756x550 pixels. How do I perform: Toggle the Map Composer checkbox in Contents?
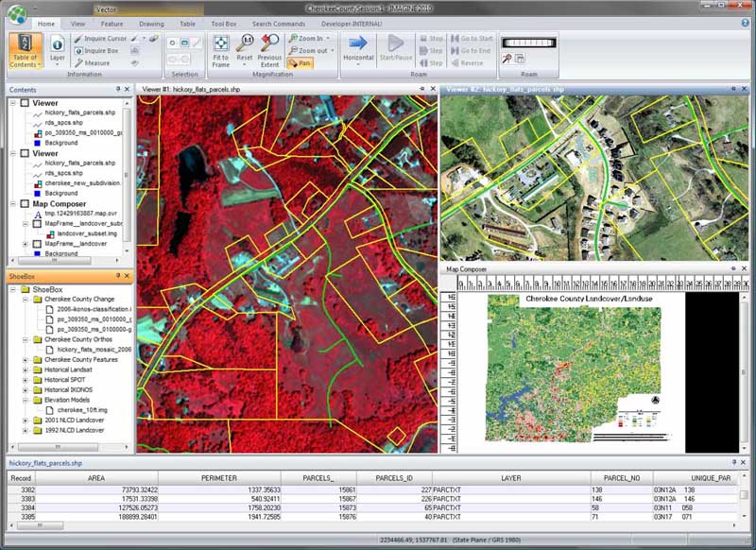tap(26, 203)
